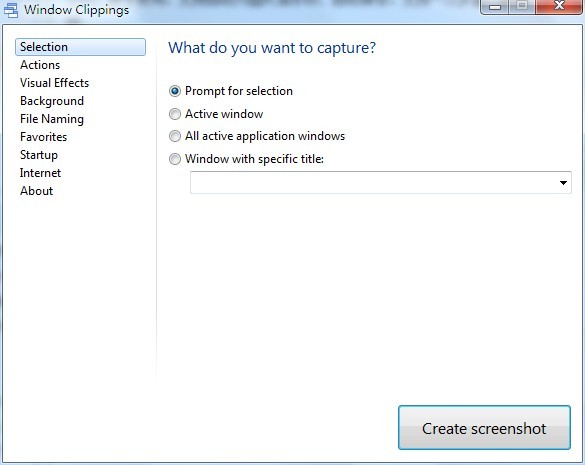Go to Visual Effects settings
The height and width of the screenshot is (465, 585).
coord(54,83)
